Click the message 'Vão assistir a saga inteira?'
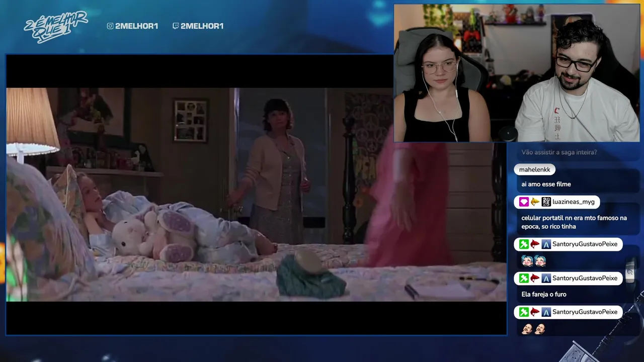This screenshot has height=362, width=644. click(x=559, y=152)
